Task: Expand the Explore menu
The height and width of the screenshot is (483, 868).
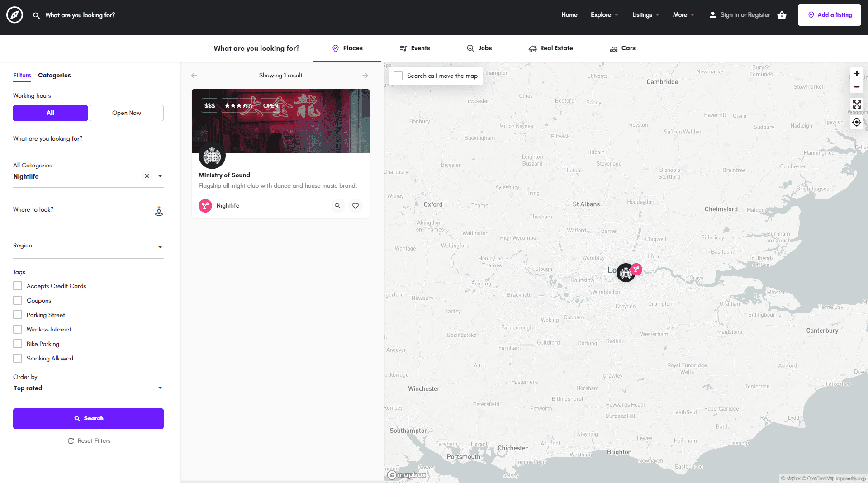Action: coord(604,15)
